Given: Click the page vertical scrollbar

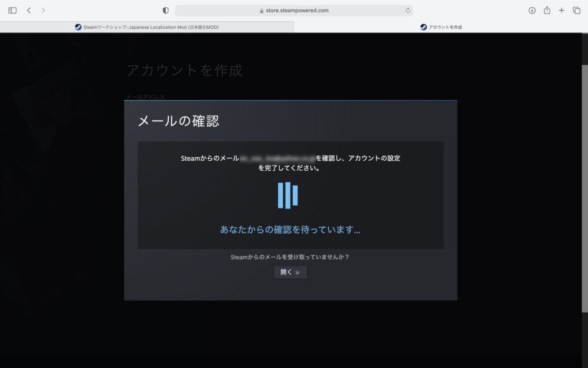Looking at the screenshot, I should [x=584, y=188].
